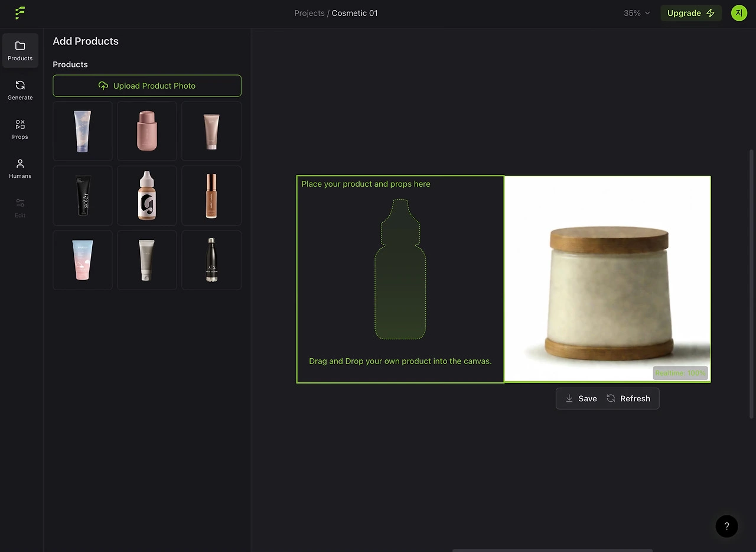Viewport: 756px width, 552px height.
Task: Open the Props sidebar tab
Action: click(x=20, y=129)
